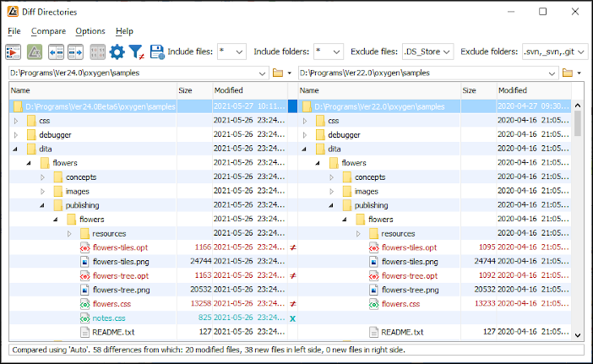Collapse the left dita folder

pyautogui.click(x=16, y=149)
